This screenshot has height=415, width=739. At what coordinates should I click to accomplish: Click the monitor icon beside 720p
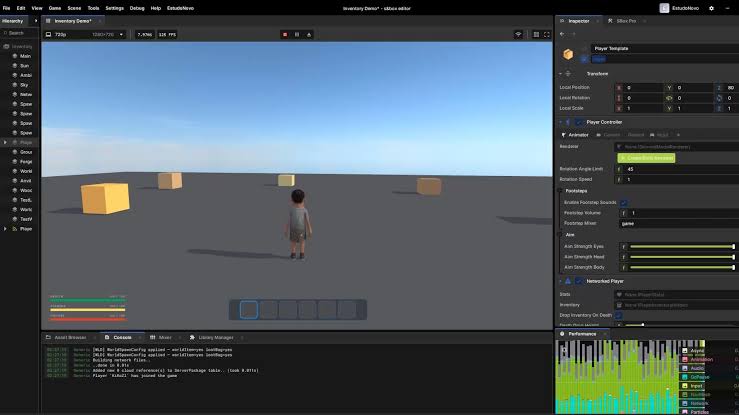tap(48, 34)
